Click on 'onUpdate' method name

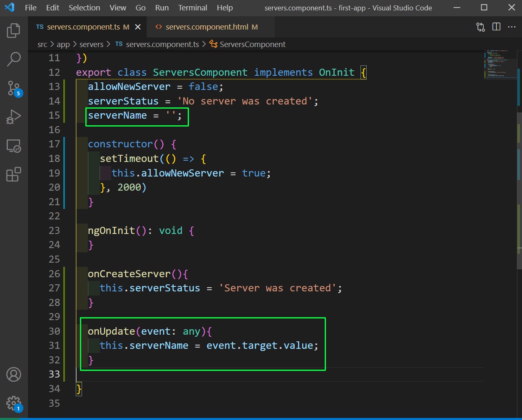(x=111, y=331)
